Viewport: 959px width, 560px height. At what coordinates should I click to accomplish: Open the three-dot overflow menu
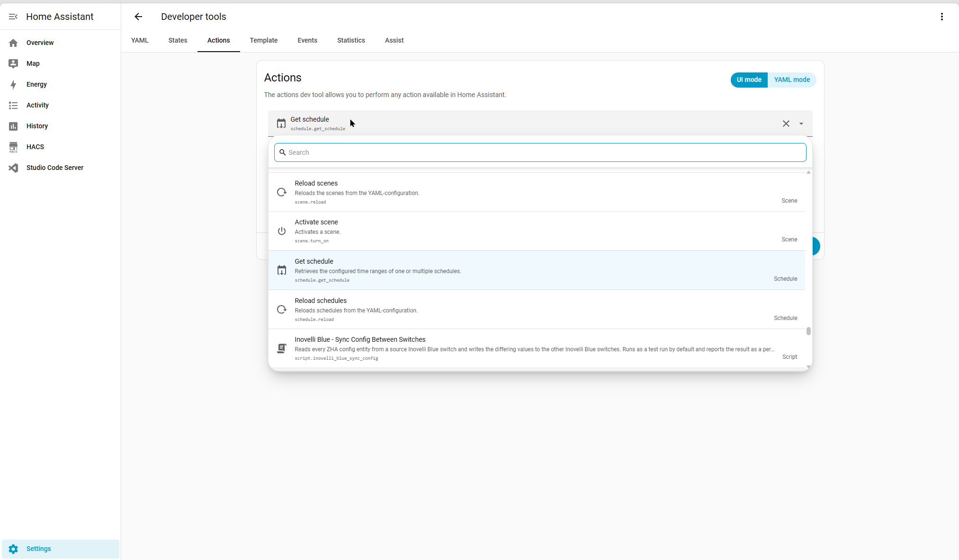(941, 17)
